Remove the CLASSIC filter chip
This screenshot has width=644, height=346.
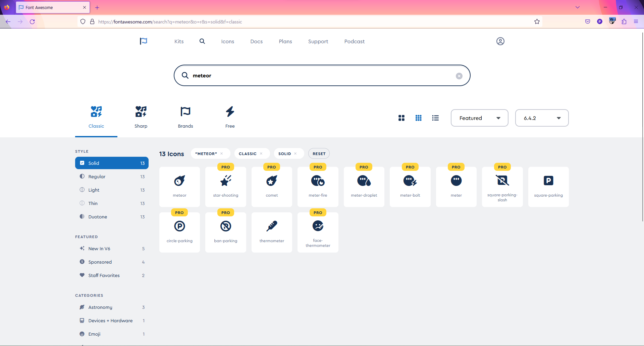point(261,154)
